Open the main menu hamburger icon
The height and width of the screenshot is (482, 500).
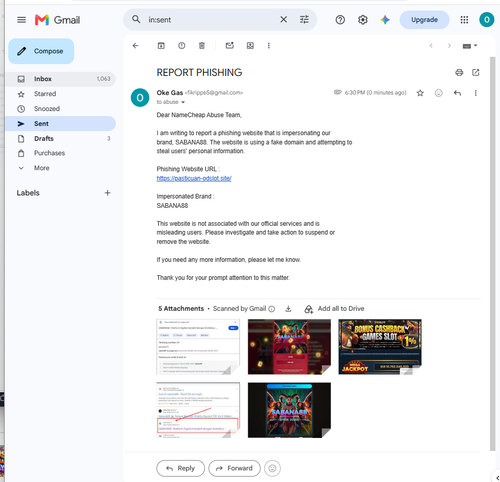click(x=21, y=20)
